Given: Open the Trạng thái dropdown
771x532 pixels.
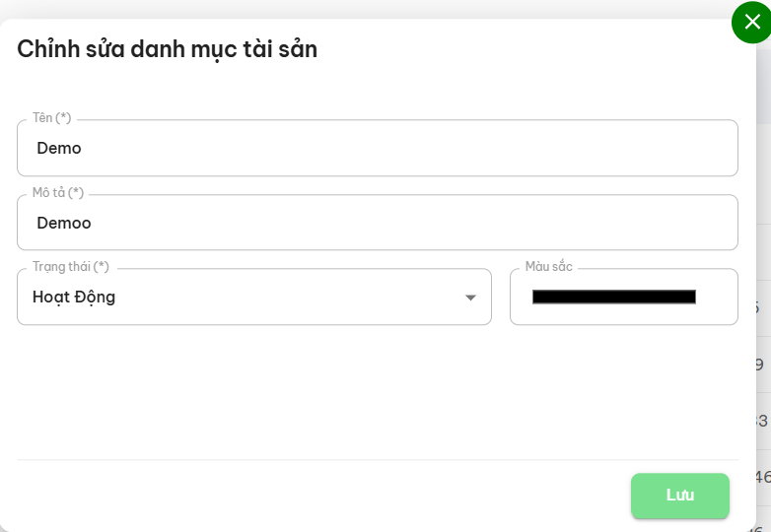Looking at the screenshot, I should (253, 297).
